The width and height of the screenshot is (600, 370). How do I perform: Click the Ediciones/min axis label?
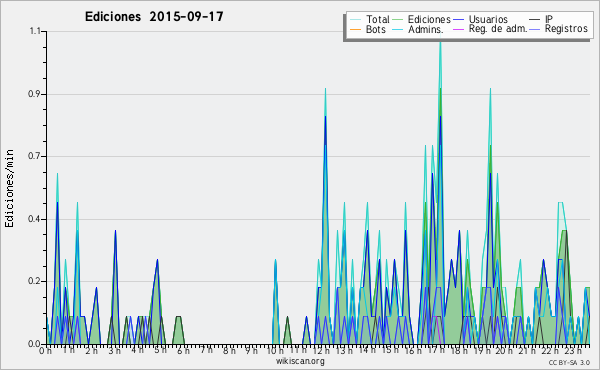pyautogui.click(x=9, y=188)
